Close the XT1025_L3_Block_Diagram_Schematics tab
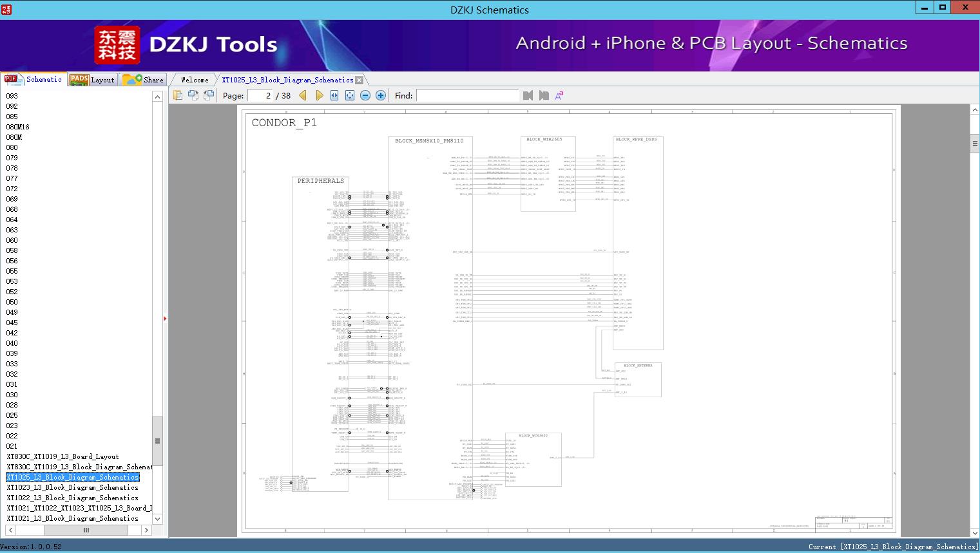This screenshot has width=980, height=553. 360,80
